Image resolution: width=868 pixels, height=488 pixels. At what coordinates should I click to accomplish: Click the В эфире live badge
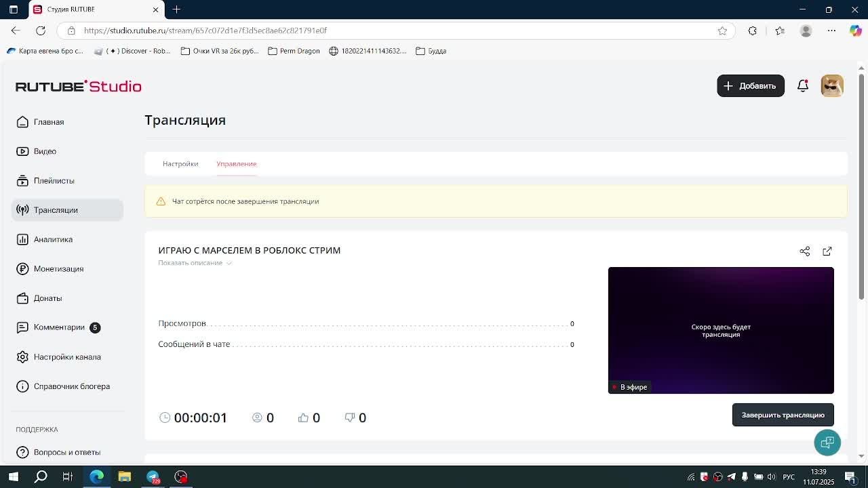pyautogui.click(x=630, y=387)
